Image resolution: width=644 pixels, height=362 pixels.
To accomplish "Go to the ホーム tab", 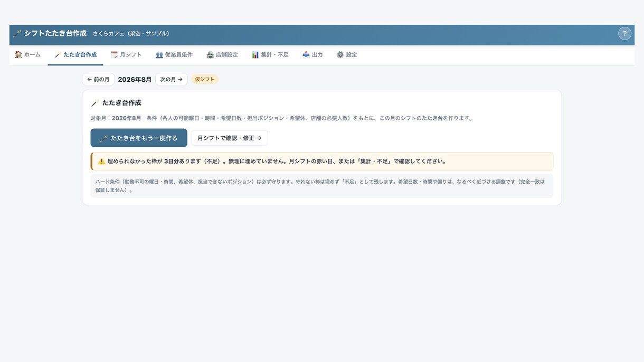I will 28,55.
